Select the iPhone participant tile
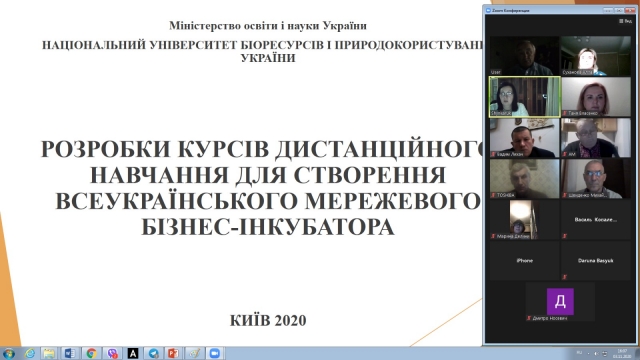The image size is (640, 360). click(x=524, y=260)
